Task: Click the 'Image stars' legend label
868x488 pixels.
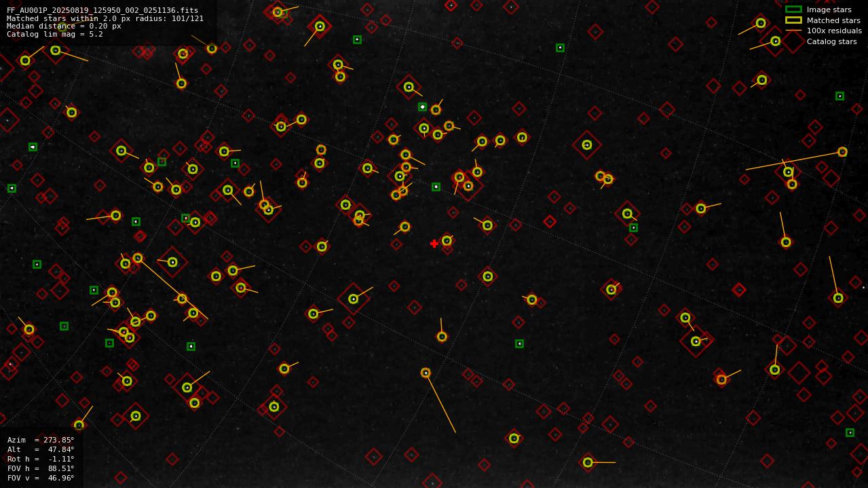Action: tap(829, 10)
